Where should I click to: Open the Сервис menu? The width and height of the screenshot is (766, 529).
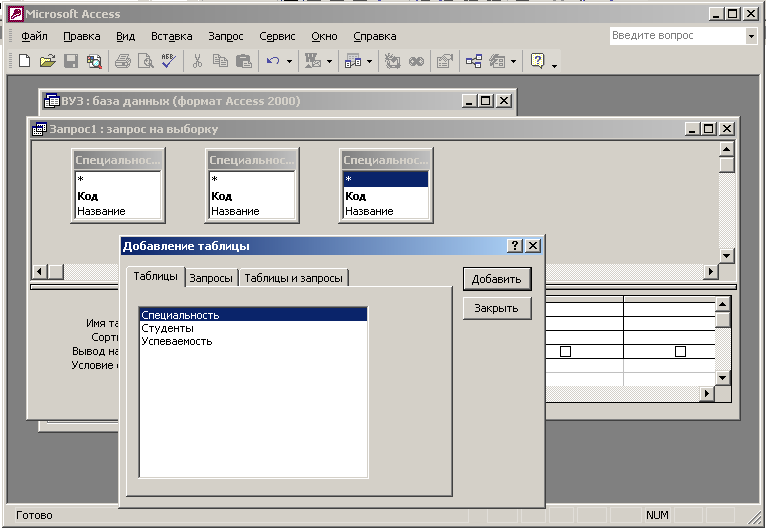coord(277,36)
